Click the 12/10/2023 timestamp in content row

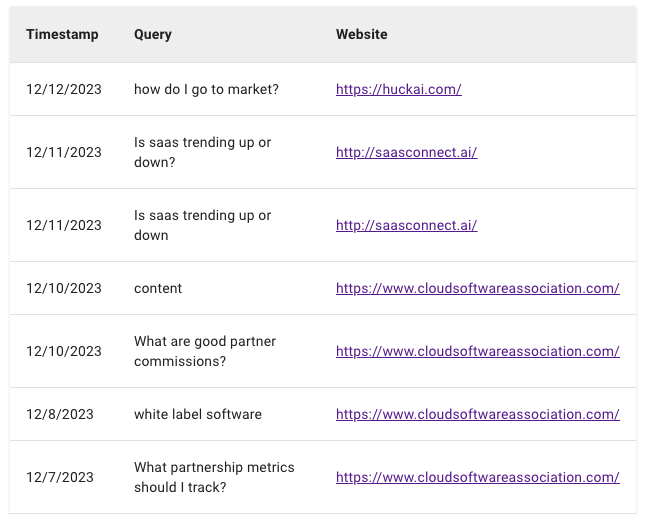coord(64,288)
